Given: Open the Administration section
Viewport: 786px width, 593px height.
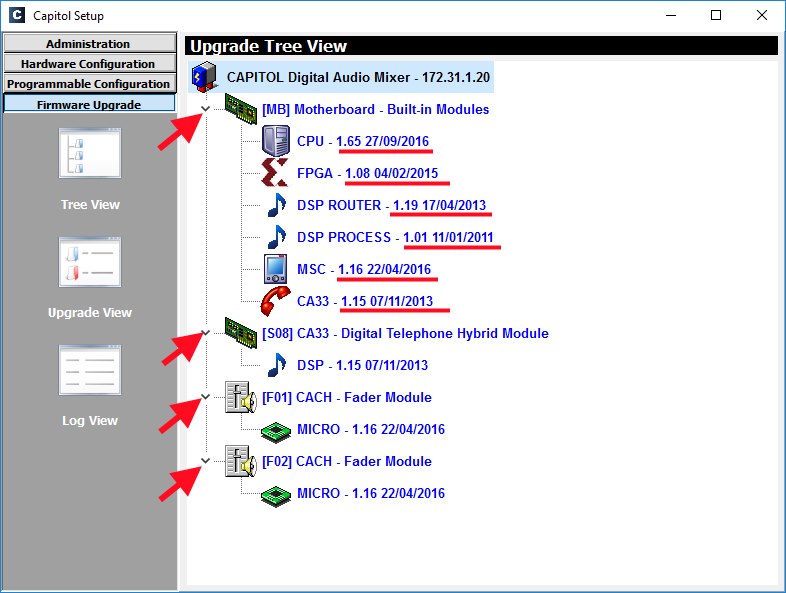Looking at the screenshot, I should coord(89,43).
